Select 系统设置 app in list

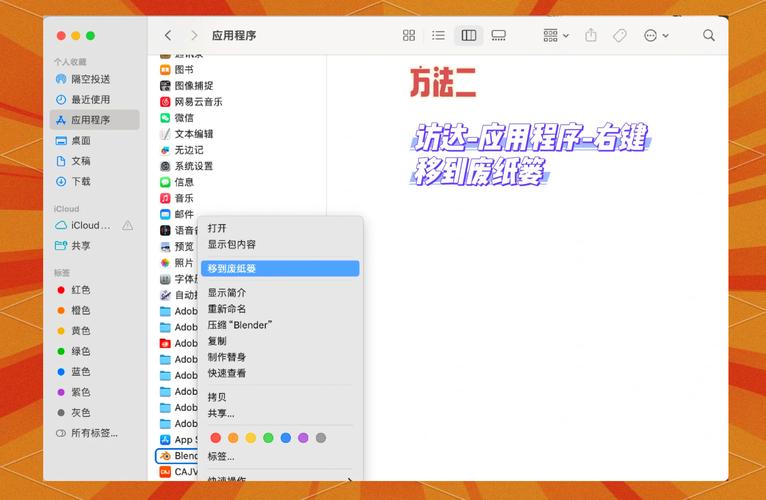(187, 166)
